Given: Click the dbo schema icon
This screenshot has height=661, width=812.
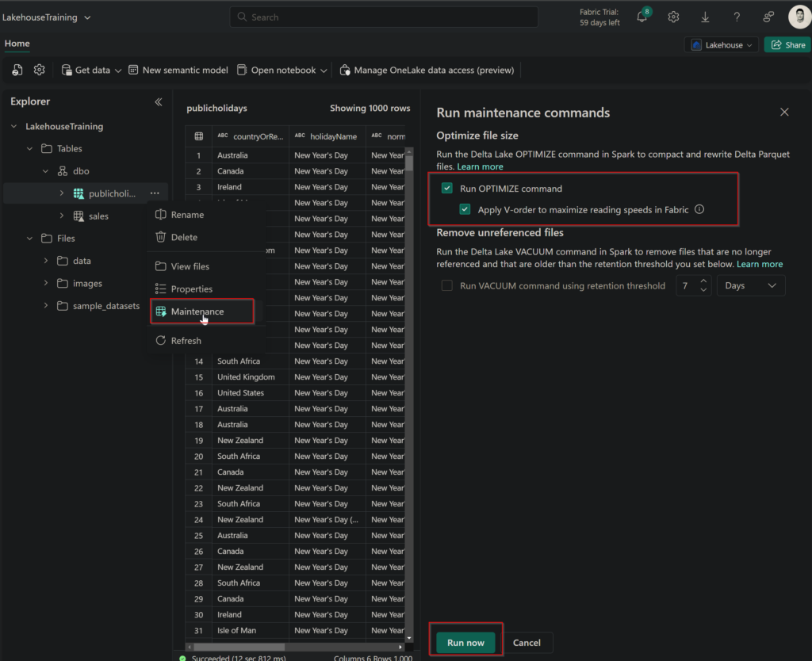Looking at the screenshot, I should click(63, 171).
